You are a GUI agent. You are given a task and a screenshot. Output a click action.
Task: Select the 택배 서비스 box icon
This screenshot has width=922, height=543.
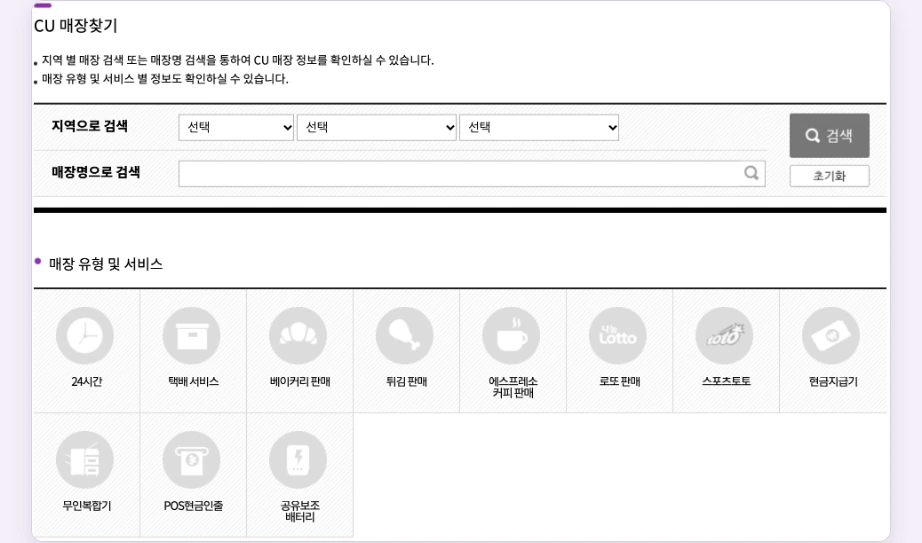[x=192, y=336]
